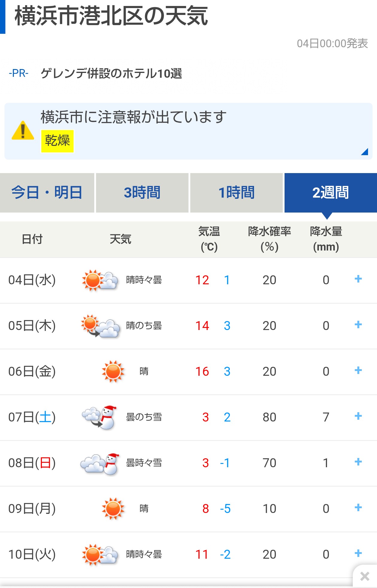
Task: Click the sun icon for 09日(月)
Action: [x=113, y=508]
